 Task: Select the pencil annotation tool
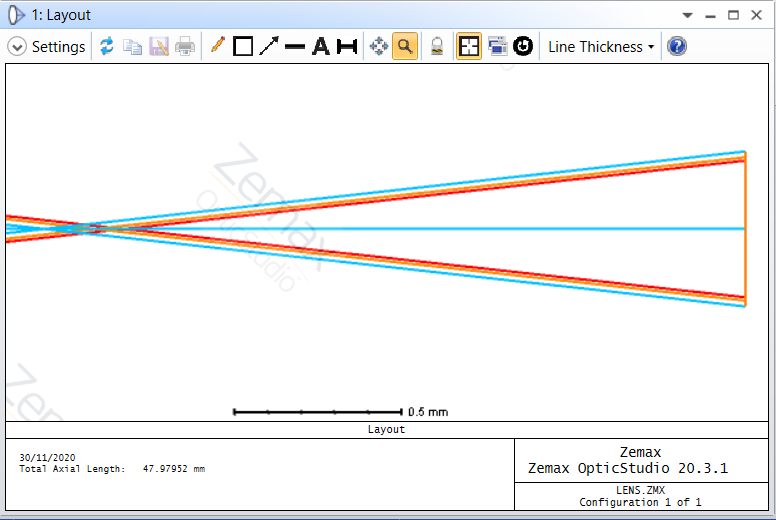click(217, 47)
